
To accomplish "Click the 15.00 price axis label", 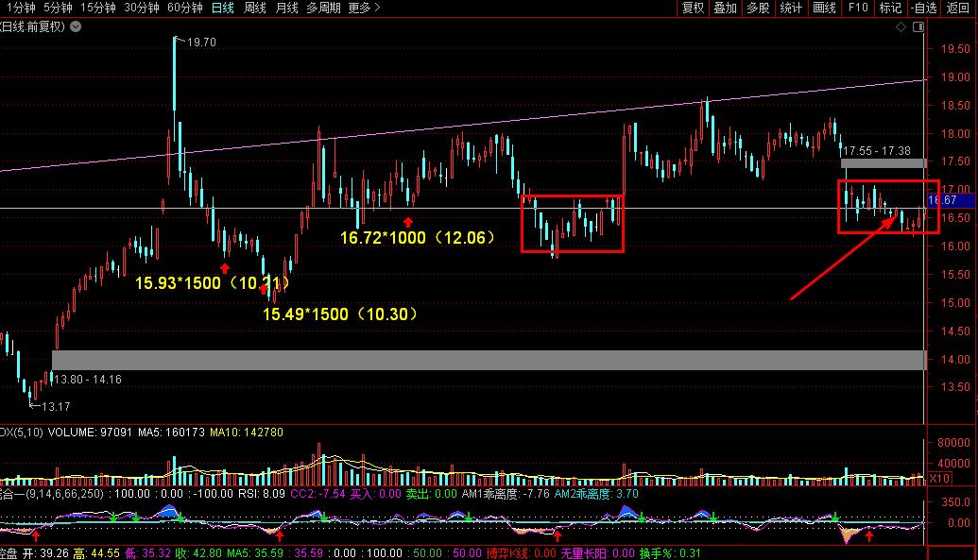I will (x=955, y=303).
